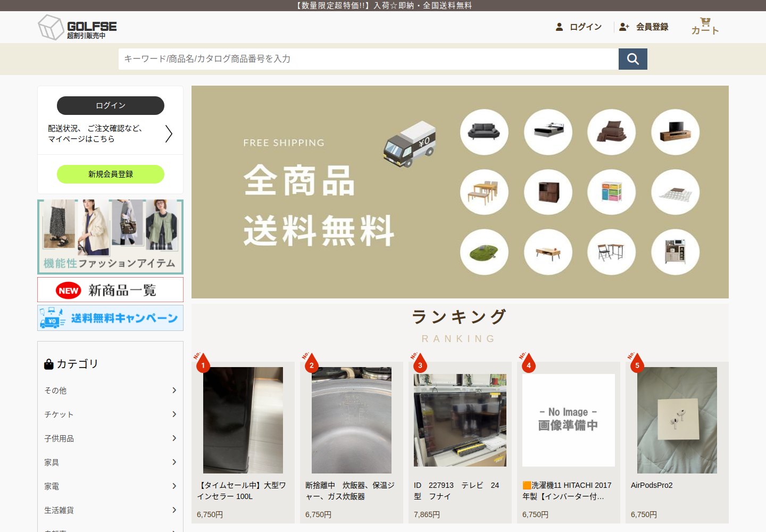
Task: Select the bedding futon circle icon
Action: (612, 132)
